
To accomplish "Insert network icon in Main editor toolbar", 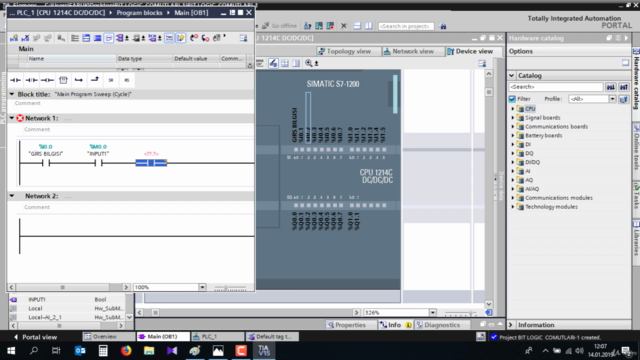I will point(14,38).
